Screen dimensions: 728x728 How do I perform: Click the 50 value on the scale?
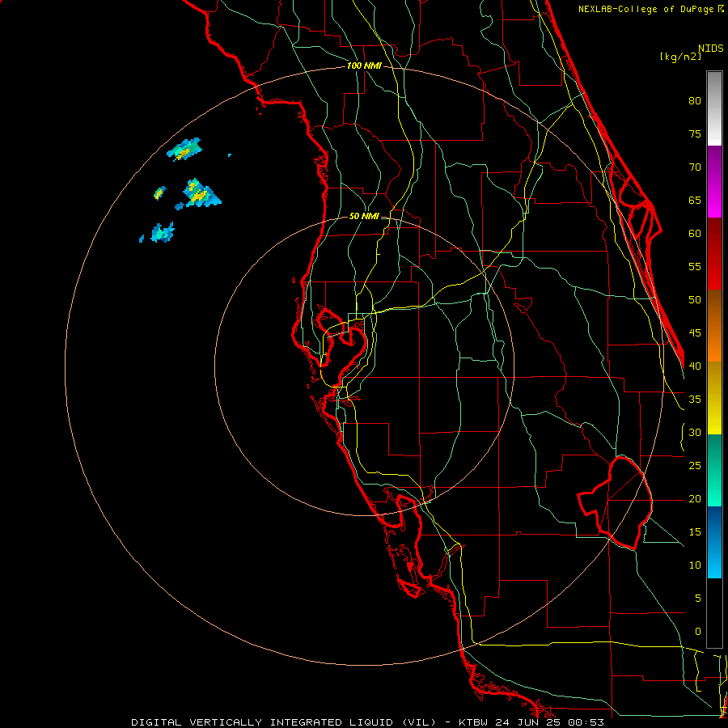[695, 299]
